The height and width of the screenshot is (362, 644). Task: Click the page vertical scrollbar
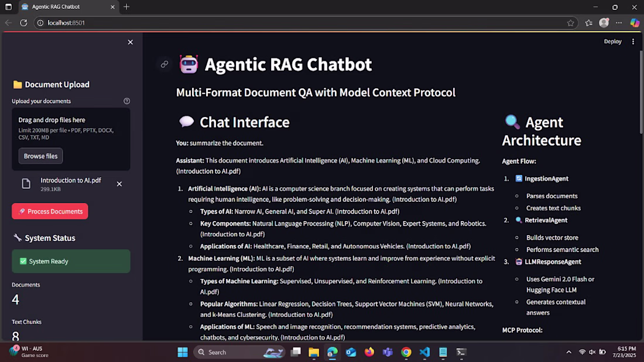click(641, 92)
